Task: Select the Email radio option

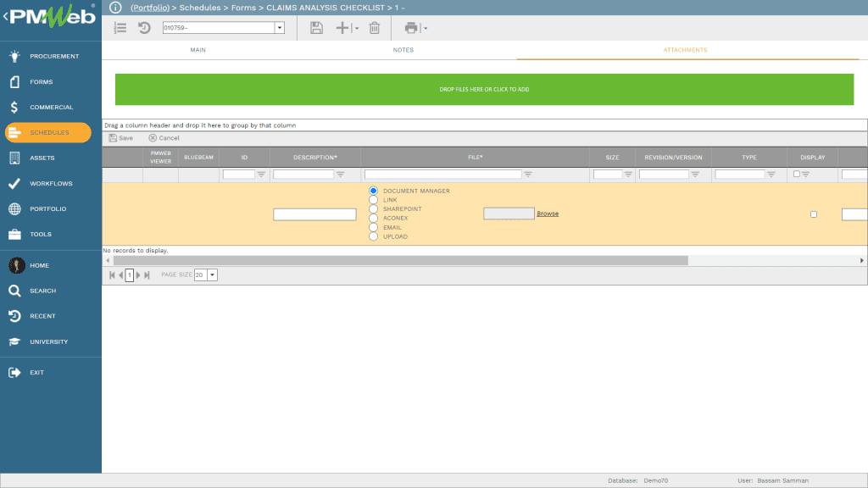Action: pos(373,227)
